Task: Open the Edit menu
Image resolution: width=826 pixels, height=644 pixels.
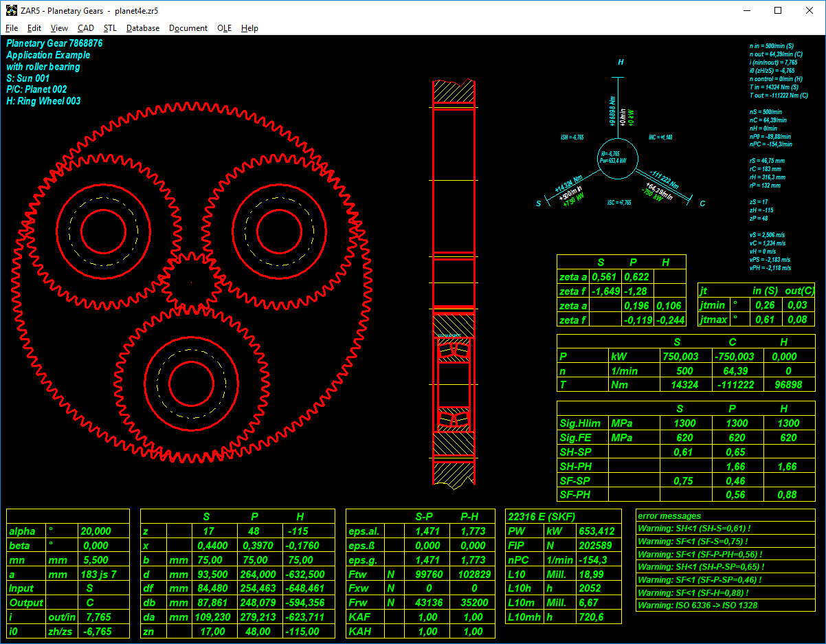Action: click(34, 28)
